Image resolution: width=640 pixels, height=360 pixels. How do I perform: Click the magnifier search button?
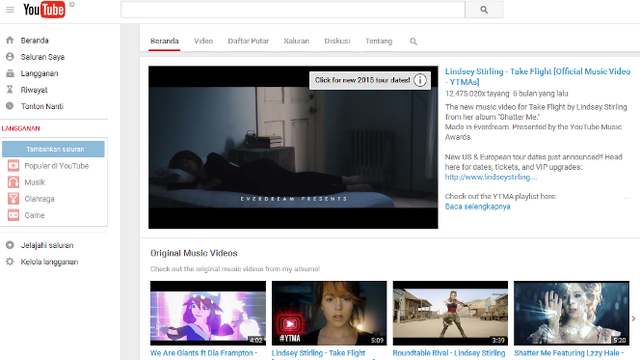tap(484, 9)
